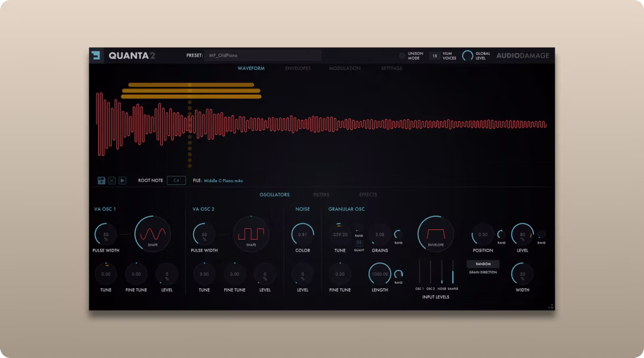Click the Noise input level slider

click(x=441, y=271)
